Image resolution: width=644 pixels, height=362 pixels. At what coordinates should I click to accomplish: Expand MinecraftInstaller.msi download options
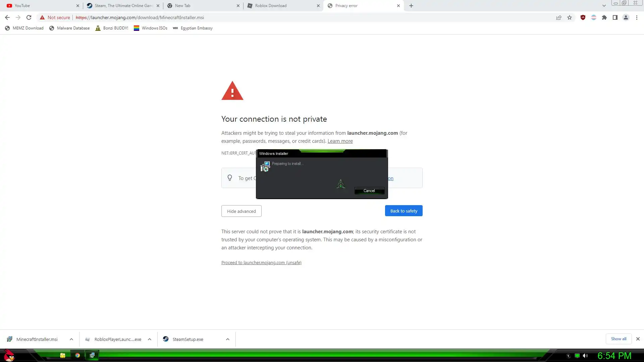coord(71,339)
